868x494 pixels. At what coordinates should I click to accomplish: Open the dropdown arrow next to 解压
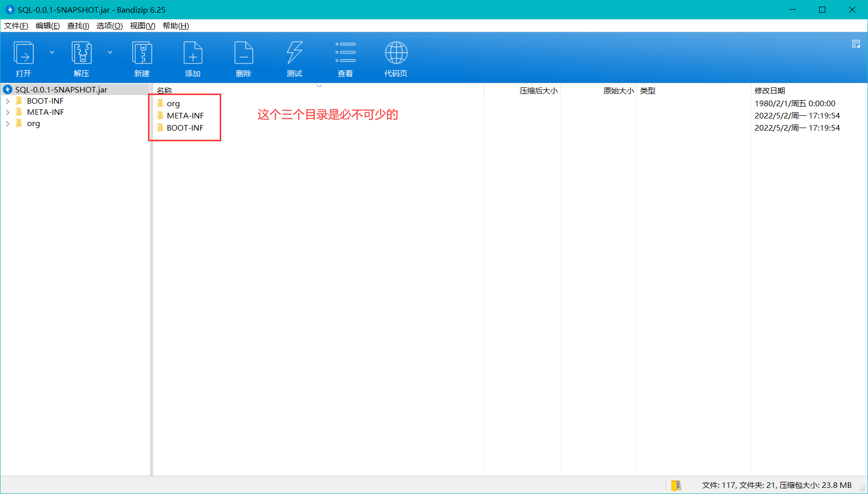tap(110, 52)
